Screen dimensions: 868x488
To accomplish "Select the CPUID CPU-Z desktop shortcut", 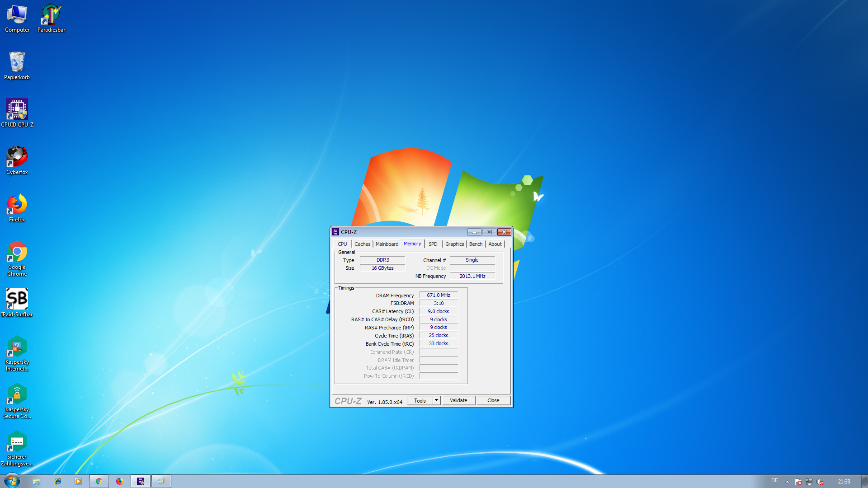I will click(x=17, y=113).
